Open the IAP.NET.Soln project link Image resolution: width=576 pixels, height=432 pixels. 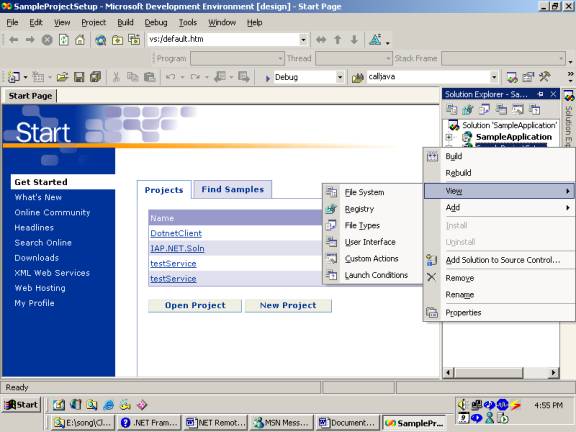(177, 248)
